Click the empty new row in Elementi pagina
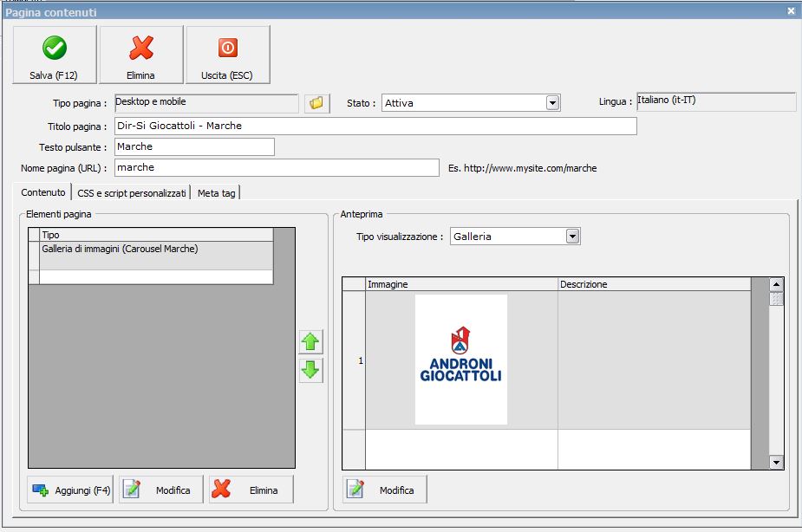Viewport: 802px width, 532px height. (x=156, y=277)
